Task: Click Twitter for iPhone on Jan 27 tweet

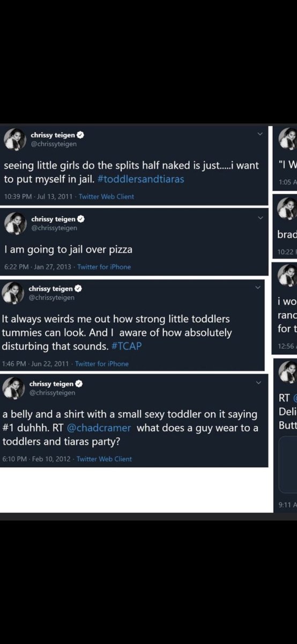Action: click(104, 267)
